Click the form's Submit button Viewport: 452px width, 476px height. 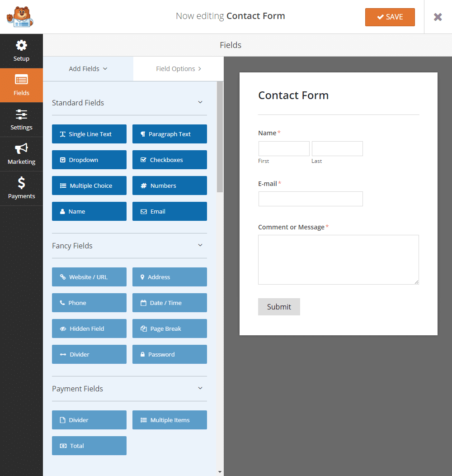(x=279, y=307)
